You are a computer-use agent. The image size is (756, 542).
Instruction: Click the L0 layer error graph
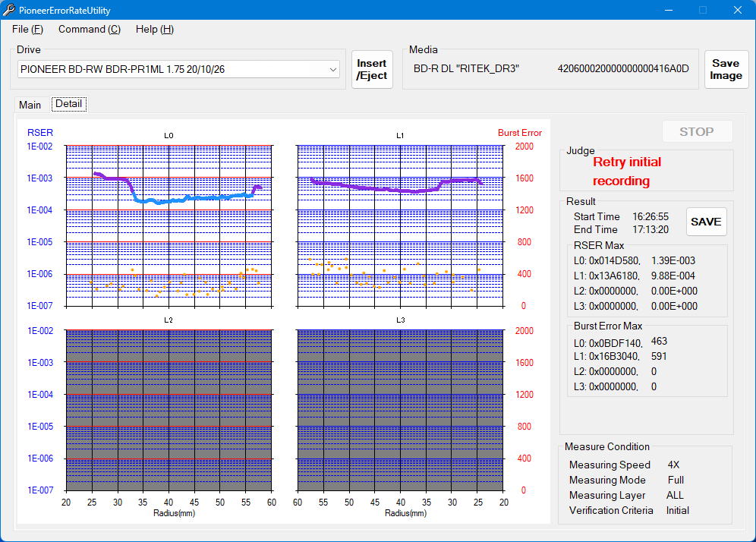point(169,226)
